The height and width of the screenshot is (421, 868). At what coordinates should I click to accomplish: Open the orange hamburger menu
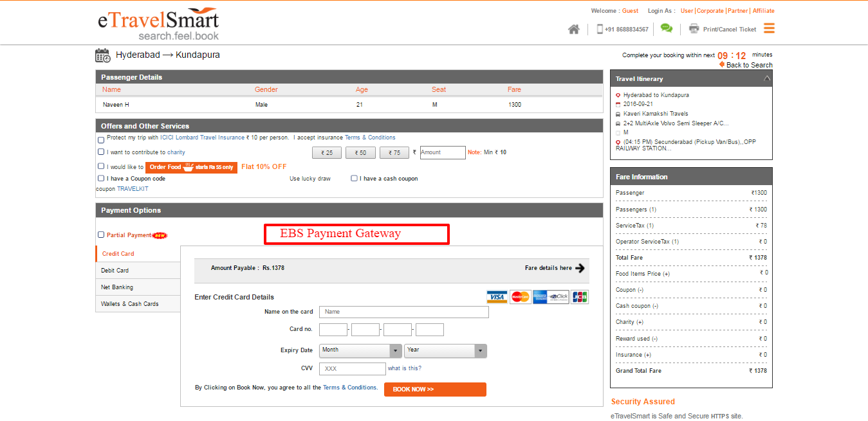tap(769, 28)
